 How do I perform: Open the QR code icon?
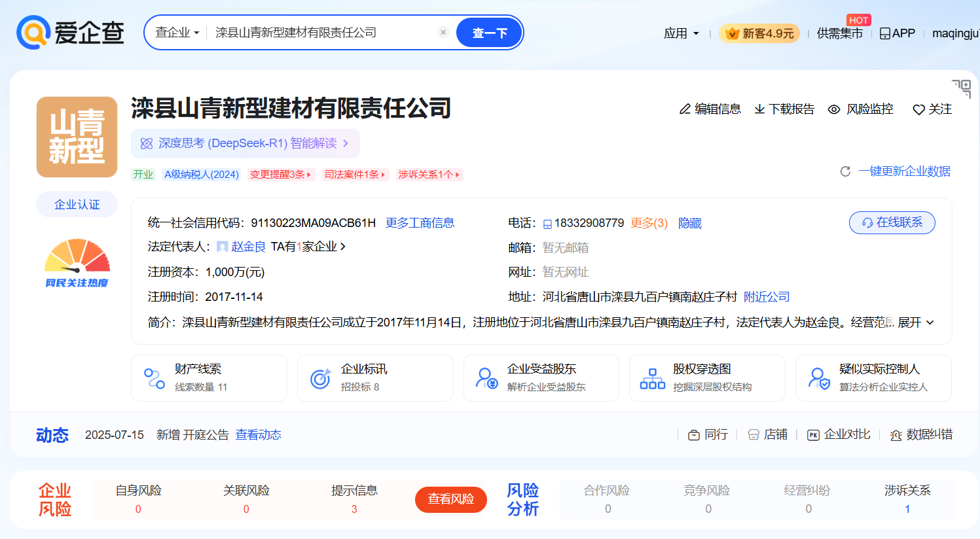[x=961, y=88]
